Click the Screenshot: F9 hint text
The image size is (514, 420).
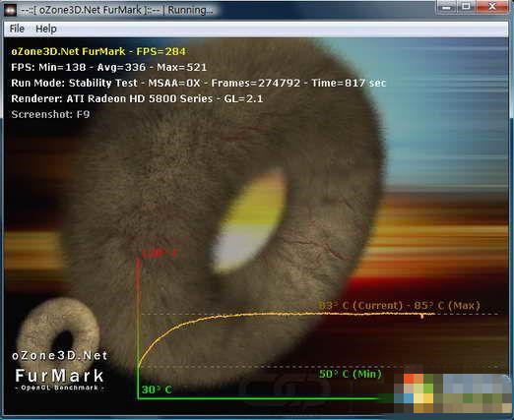click(x=50, y=114)
